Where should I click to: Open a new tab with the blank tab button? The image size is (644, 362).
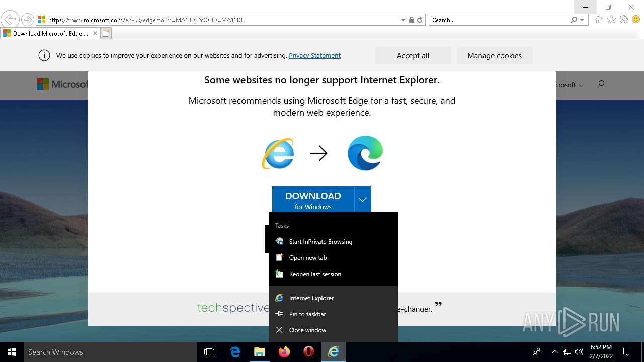pos(106,34)
